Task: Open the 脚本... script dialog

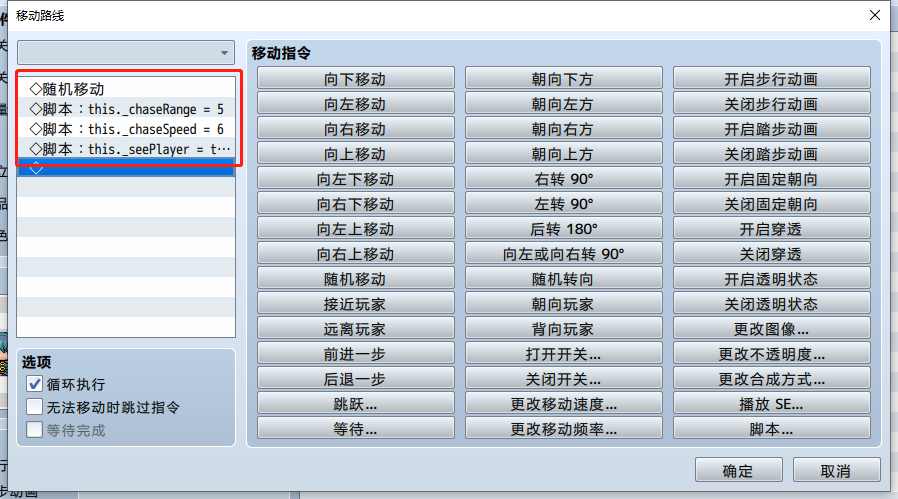Action: pyautogui.click(x=771, y=429)
